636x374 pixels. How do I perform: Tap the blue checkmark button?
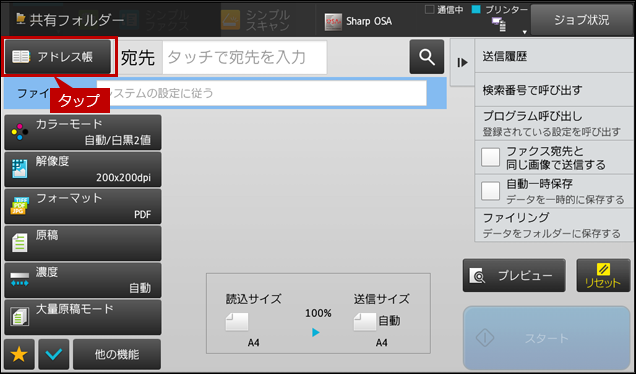[x=54, y=355]
